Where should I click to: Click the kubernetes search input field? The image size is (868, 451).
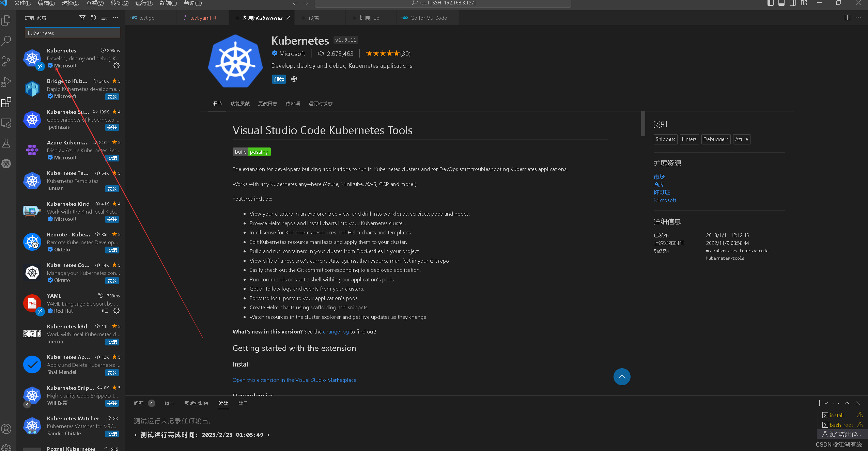(72, 33)
